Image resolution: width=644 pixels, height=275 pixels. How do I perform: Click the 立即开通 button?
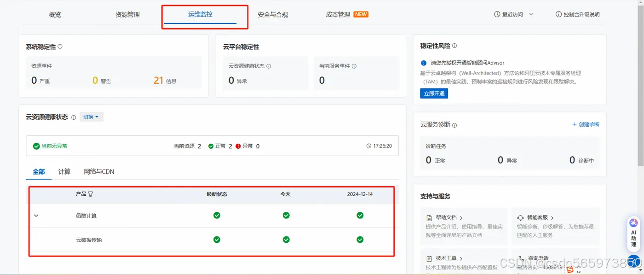434,93
